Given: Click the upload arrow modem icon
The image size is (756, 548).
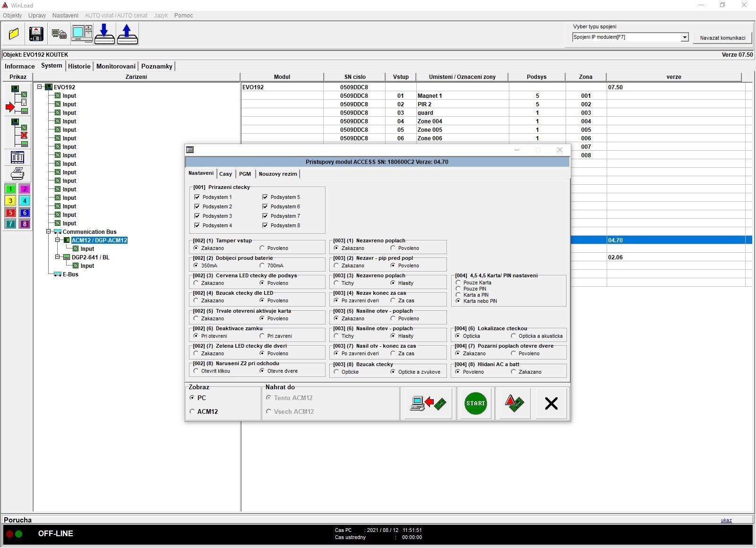Looking at the screenshot, I should (127, 34).
